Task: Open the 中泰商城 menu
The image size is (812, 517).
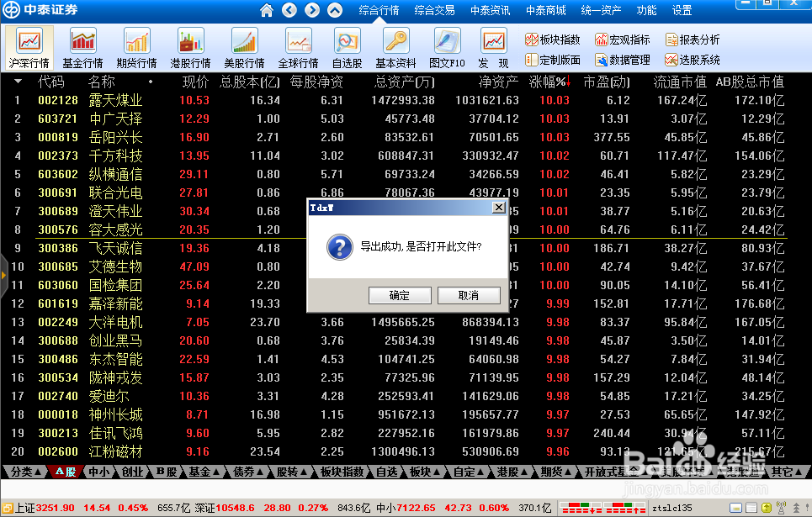Action: click(x=546, y=10)
